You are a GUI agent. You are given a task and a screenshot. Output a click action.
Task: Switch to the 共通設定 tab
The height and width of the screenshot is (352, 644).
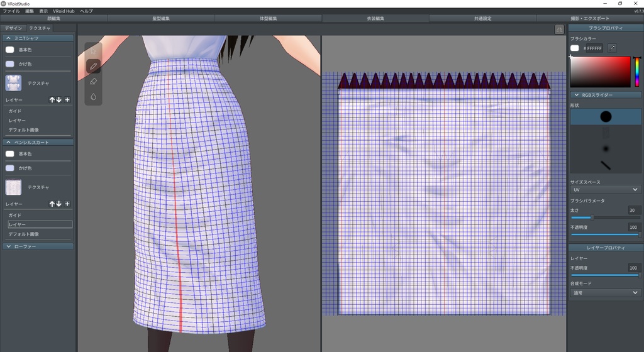(482, 18)
